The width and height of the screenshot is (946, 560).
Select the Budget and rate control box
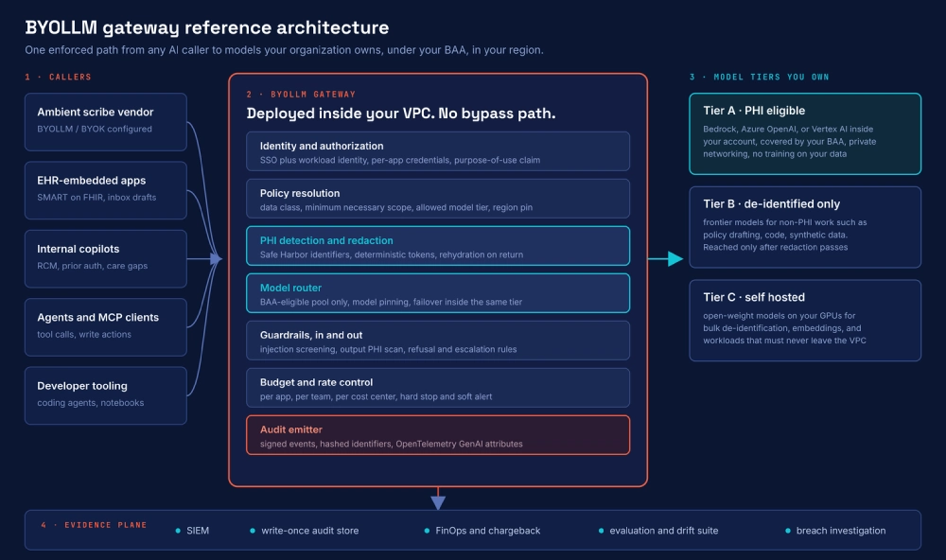pos(438,388)
